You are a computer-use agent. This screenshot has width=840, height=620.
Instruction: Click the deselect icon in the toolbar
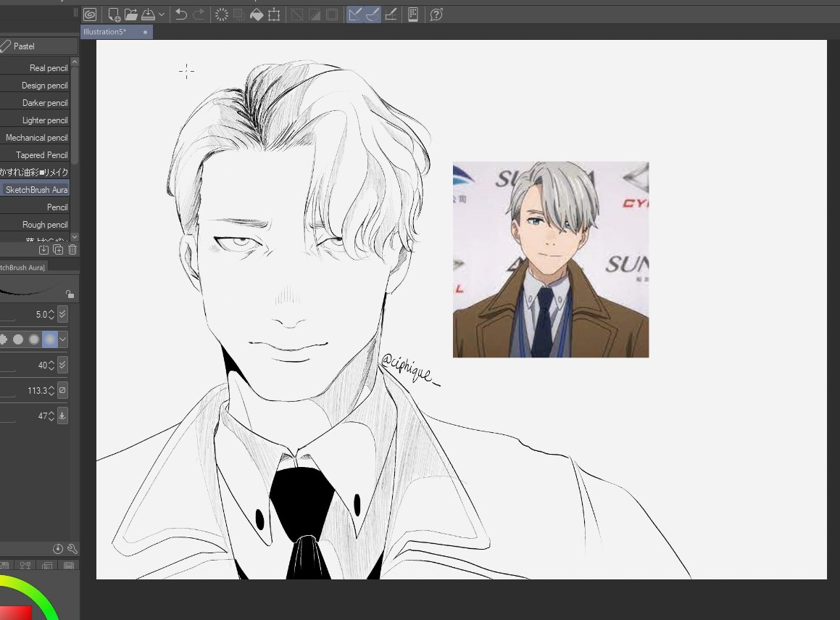point(296,15)
